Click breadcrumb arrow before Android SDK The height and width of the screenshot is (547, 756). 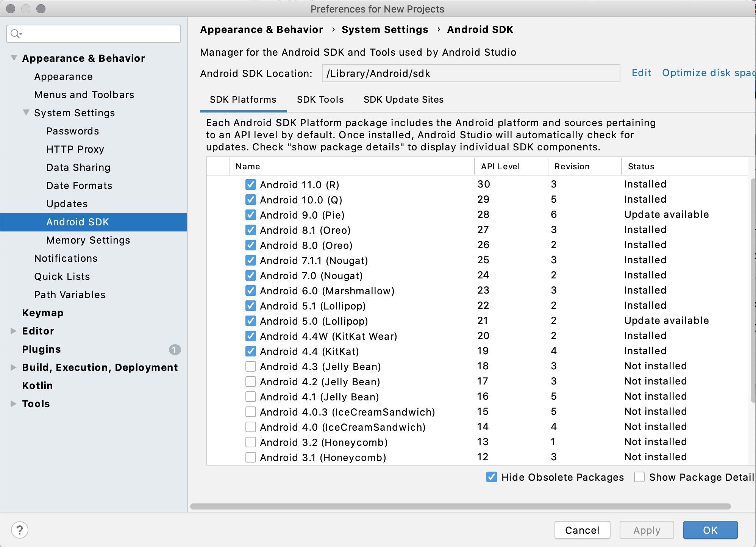(x=438, y=30)
